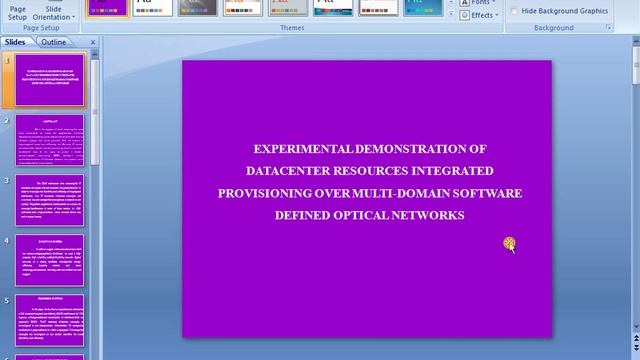Click the main editing area scrollbar thumb
This screenshot has width=640, height=360.
pyautogui.click(x=636, y=65)
